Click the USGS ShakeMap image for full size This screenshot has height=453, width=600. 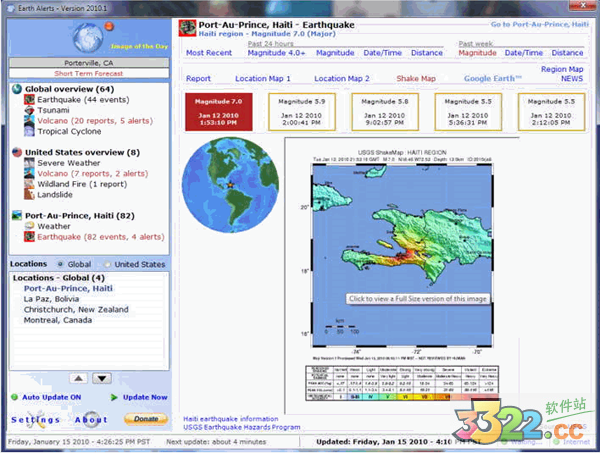point(402,255)
